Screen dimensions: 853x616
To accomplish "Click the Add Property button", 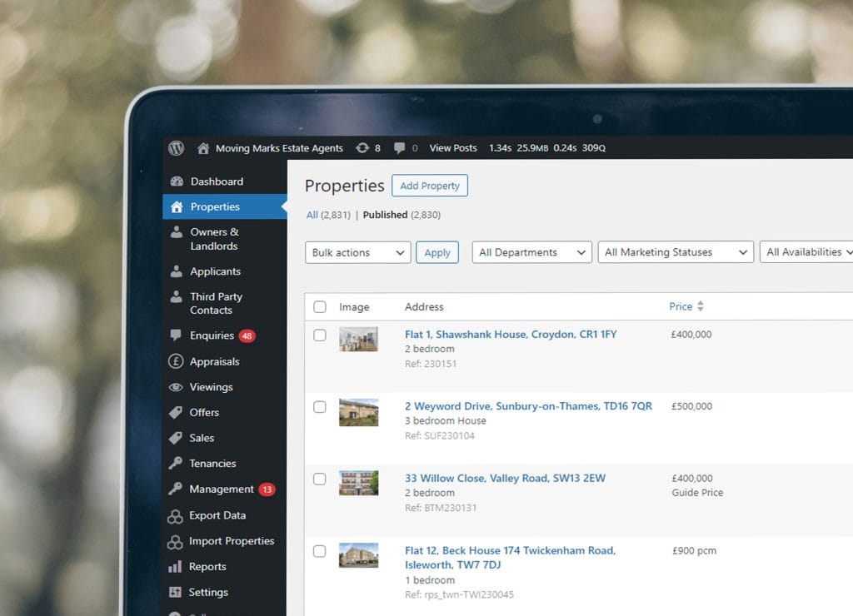I will pos(430,186).
